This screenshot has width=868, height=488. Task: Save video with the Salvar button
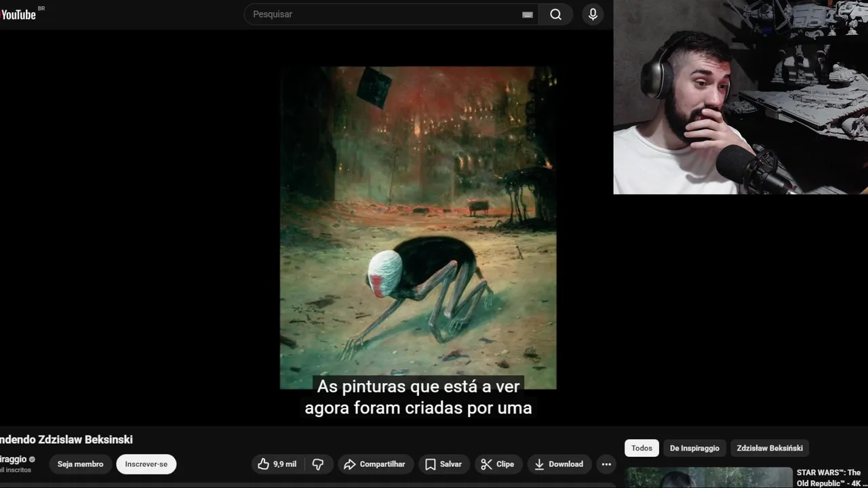(x=443, y=464)
